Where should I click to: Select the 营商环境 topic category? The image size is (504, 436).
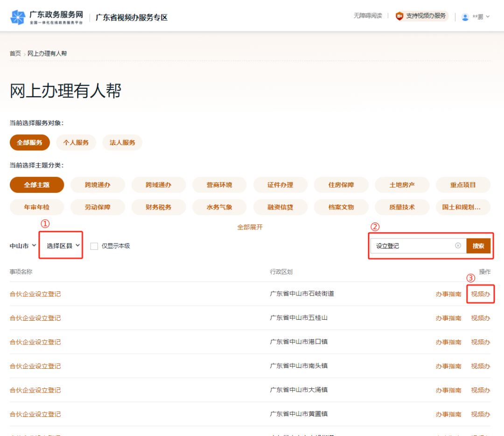[219, 185]
